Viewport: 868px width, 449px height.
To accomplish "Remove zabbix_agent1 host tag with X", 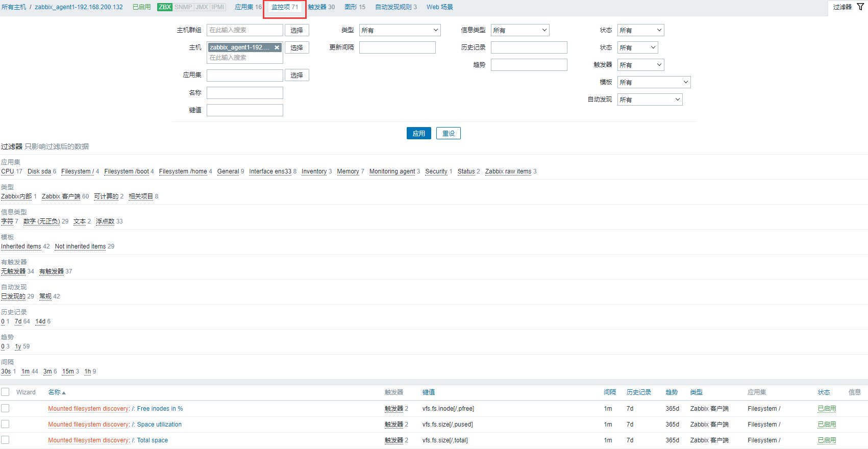I will 277,47.
